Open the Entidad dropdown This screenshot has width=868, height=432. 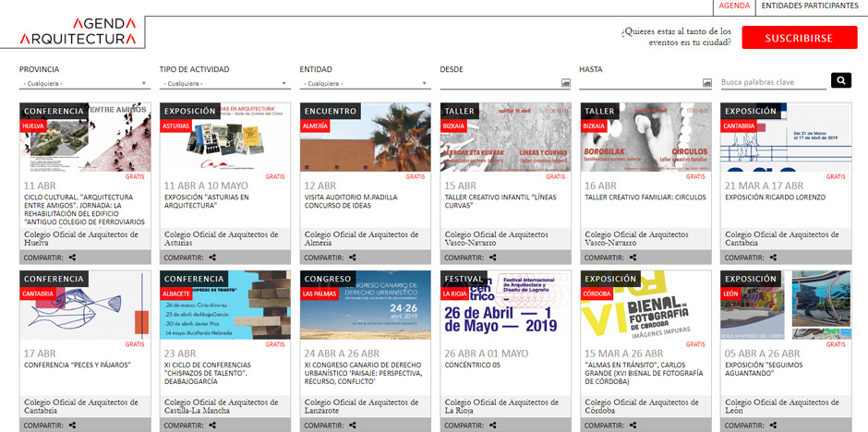[365, 83]
